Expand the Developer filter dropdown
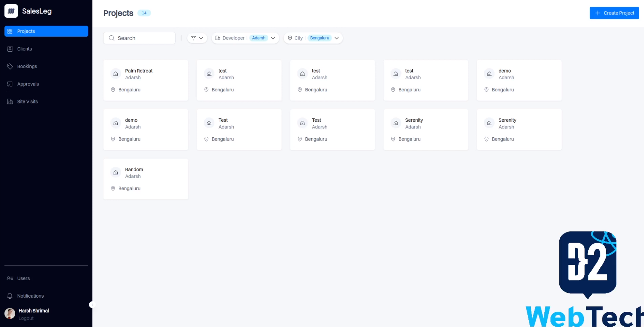This screenshot has height=327, width=644. coord(273,38)
